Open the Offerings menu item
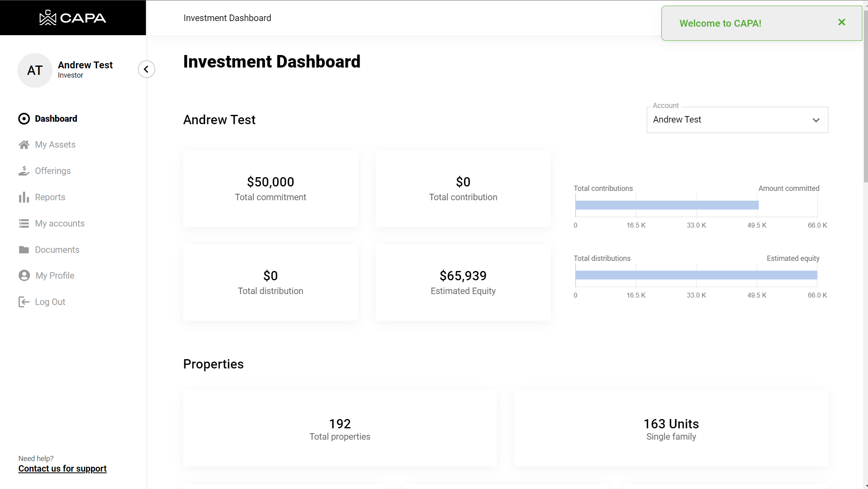 53,171
